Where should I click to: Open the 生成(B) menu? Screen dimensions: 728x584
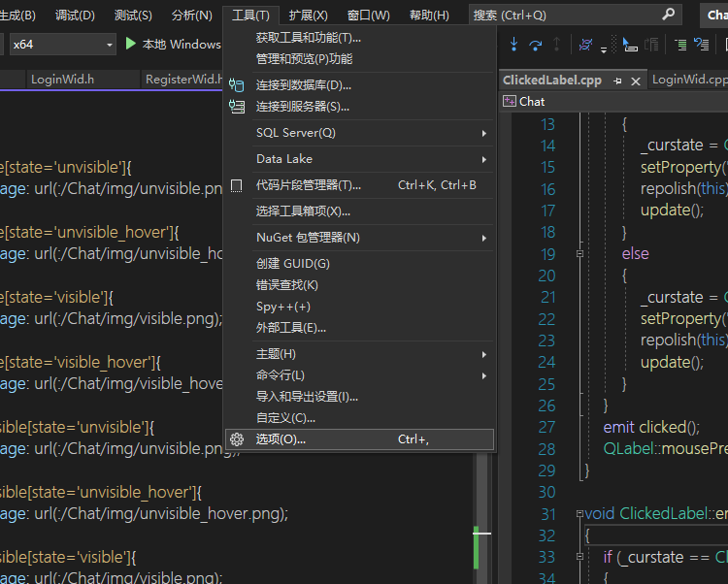coord(17,15)
